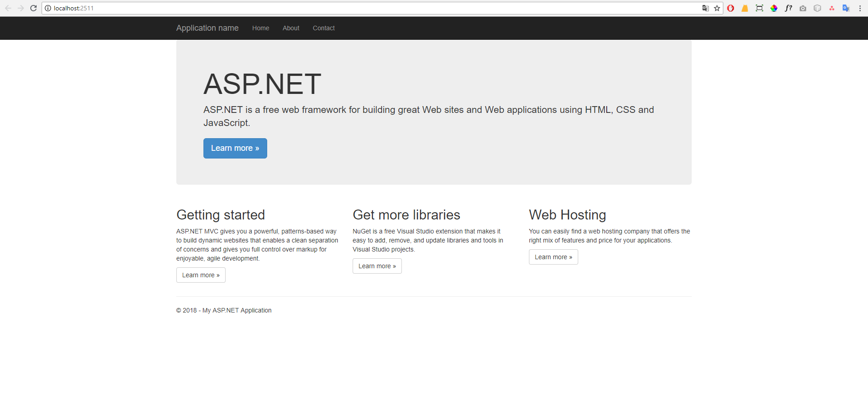Open the three red dots extension icon
Viewport: 868px width, 401px height.
coord(832,8)
